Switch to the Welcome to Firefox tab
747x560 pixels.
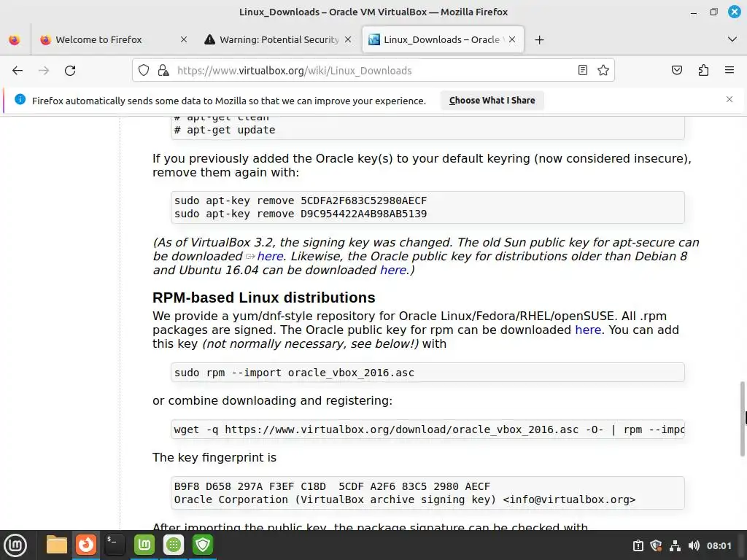click(113, 39)
